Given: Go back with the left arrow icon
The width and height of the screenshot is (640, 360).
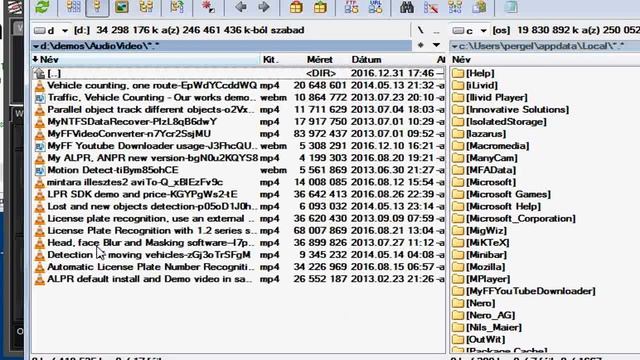Looking at the screenshot, I should [x=241, y=7].
